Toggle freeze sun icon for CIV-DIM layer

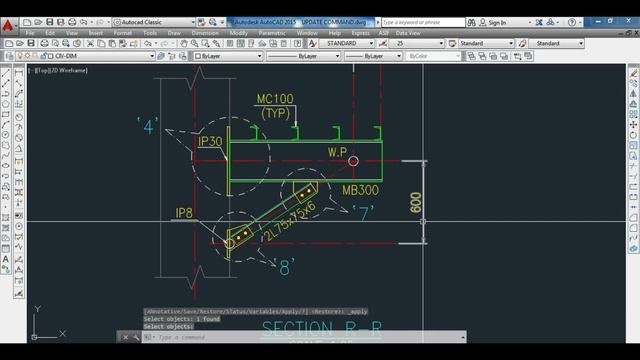[27, 56]
